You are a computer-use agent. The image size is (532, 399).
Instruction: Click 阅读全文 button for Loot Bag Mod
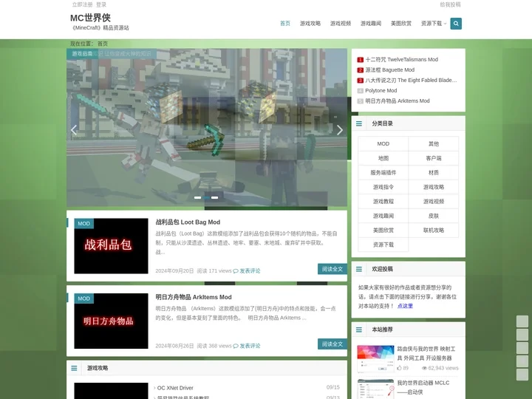coord(332,269)
